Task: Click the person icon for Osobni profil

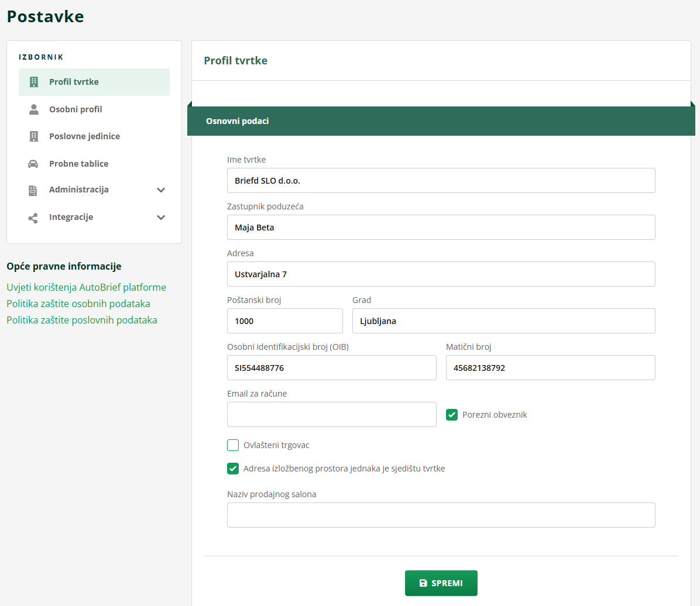Action: (34, 109)
